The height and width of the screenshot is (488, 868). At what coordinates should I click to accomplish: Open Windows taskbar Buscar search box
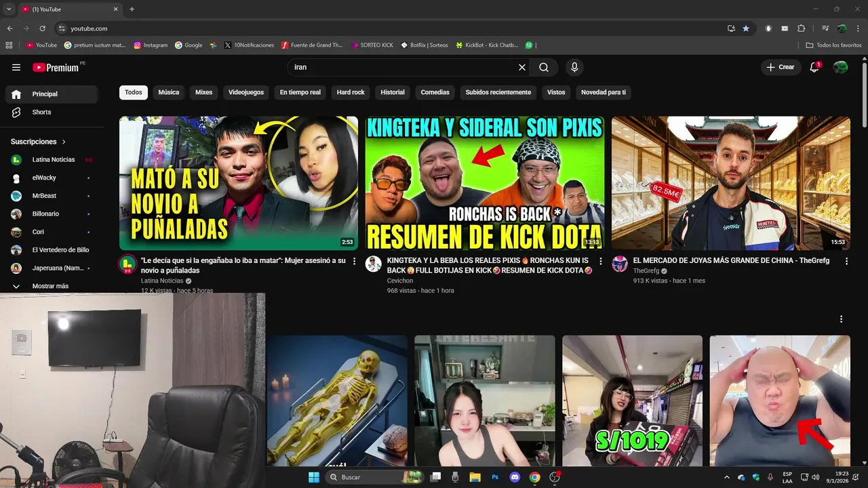pos(374,477)
